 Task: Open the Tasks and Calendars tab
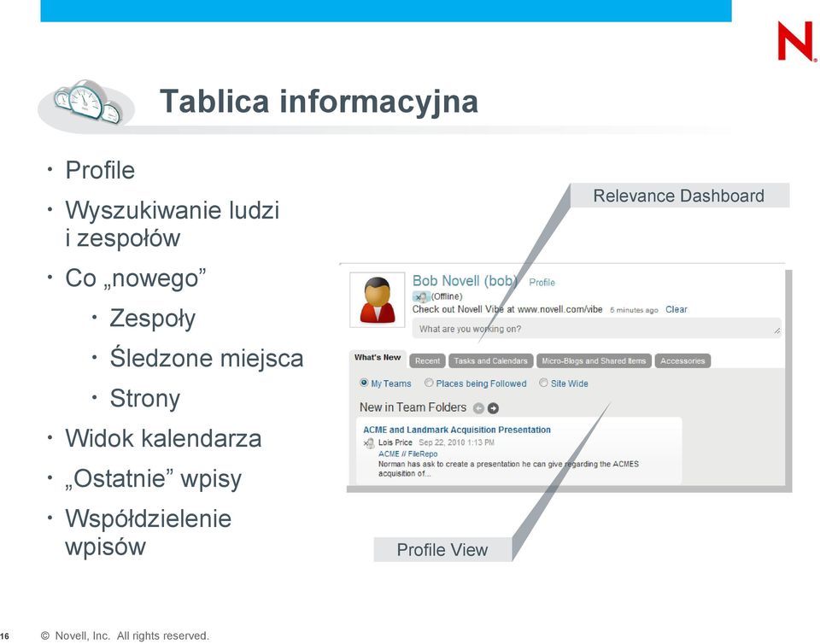(x=490, y=360)
